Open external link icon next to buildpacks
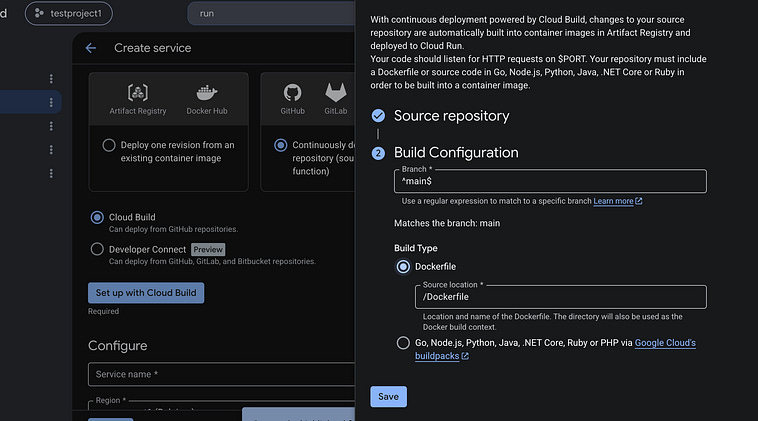The width and height of the screenshot is (758, 421). (465, 356)
